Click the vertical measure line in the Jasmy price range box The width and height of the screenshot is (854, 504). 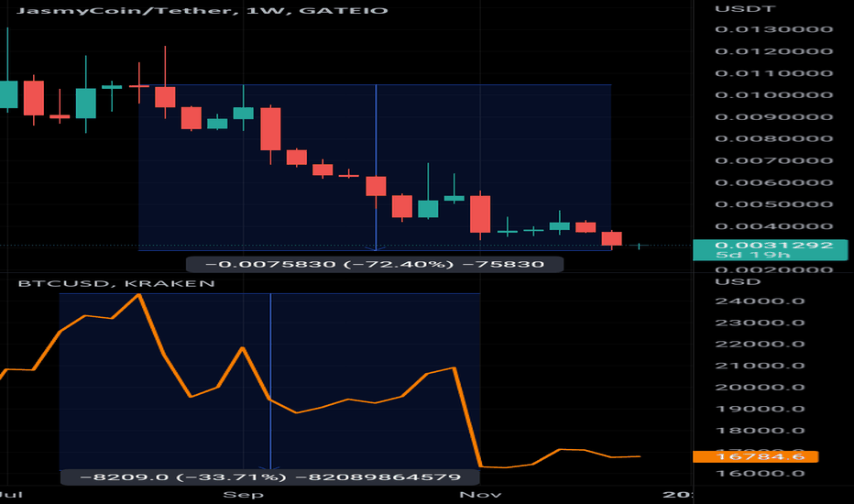[x=376, y=168]
